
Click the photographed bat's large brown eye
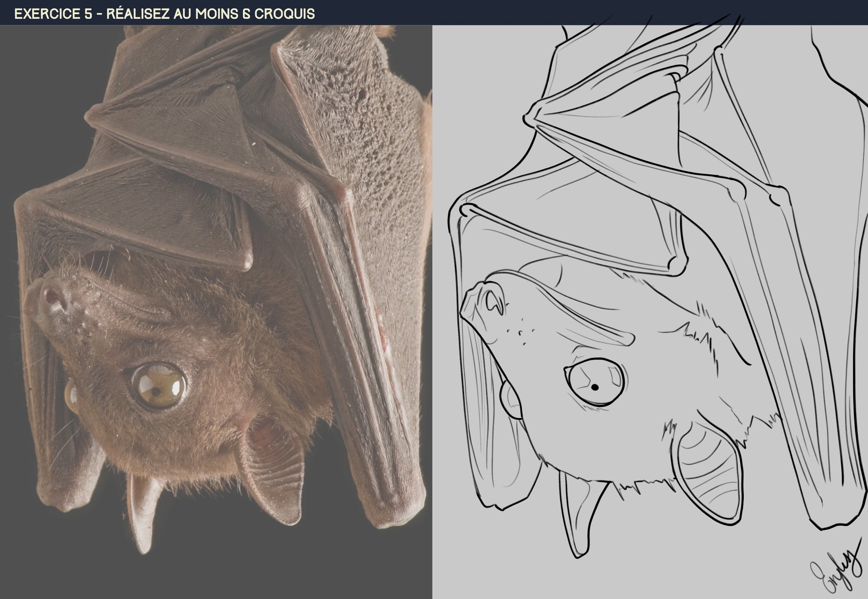click(159, 386)
